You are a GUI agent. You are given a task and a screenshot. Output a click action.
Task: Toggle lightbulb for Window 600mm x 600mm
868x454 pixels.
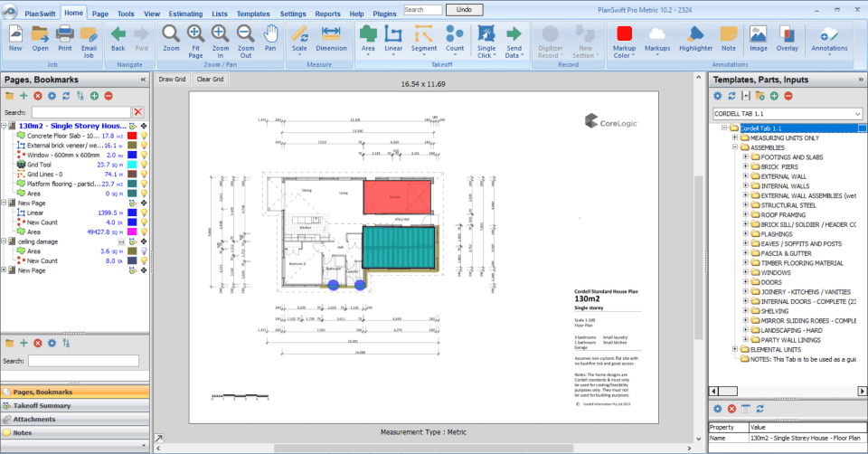click(144, 155)
